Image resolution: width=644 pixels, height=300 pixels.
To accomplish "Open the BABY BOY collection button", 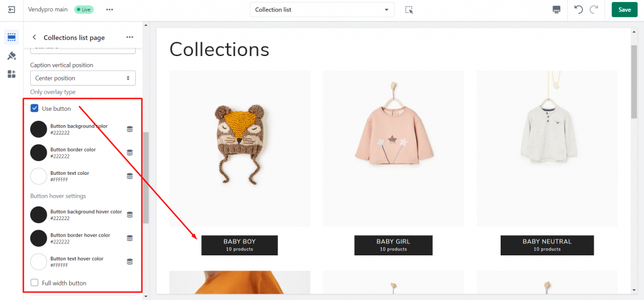I will (240, 245).
